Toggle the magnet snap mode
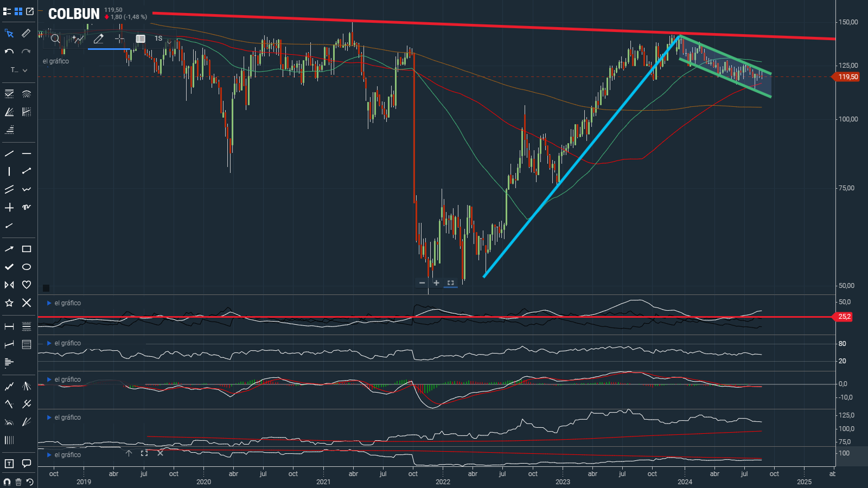868x488 pixels. click(x=7, y=481)
